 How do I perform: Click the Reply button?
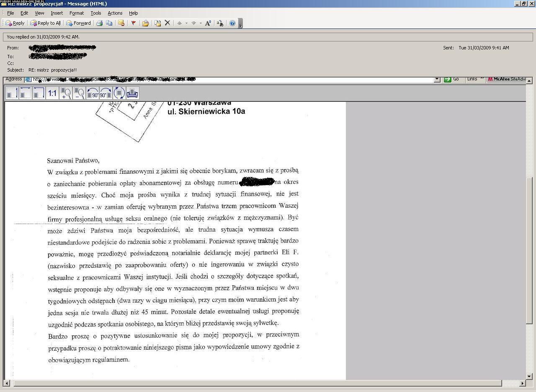(x=15, y=23)
